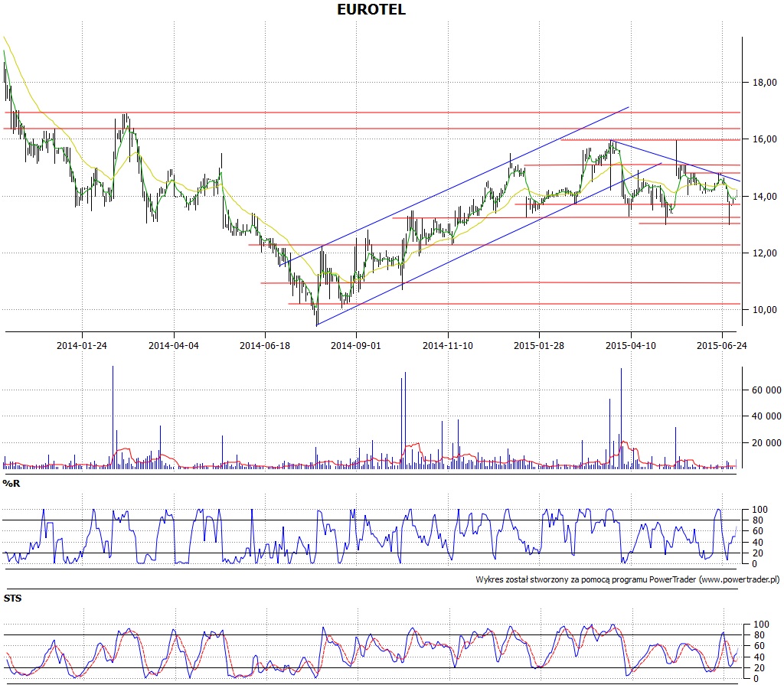Select the 2015-06-24 date label
The width and height of the screenshot is (784, 685).
[721, 345]
